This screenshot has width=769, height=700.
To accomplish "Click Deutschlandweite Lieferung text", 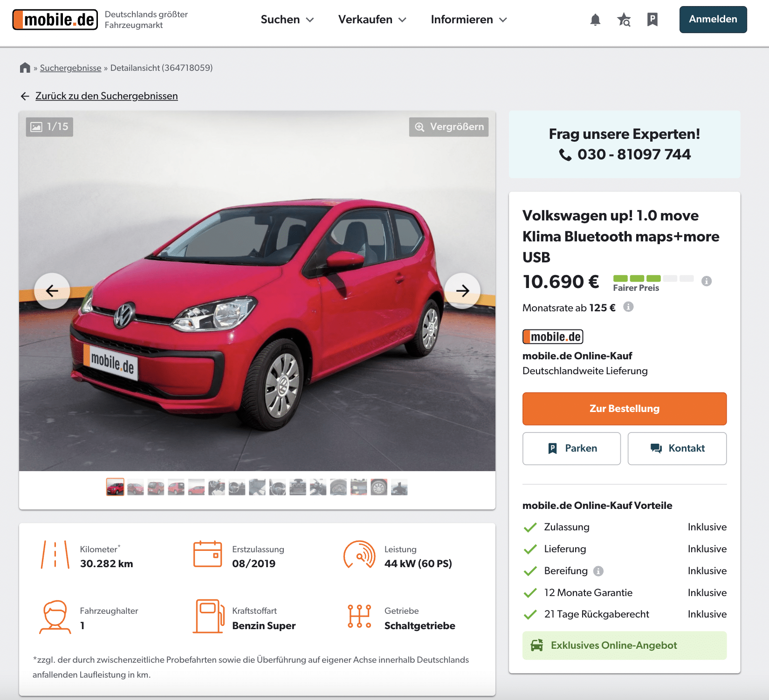I will [x=585, y=371].
